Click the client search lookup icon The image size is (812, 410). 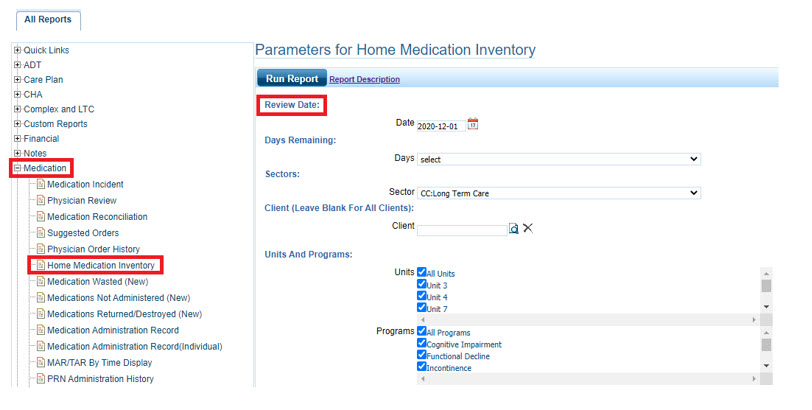513,228
